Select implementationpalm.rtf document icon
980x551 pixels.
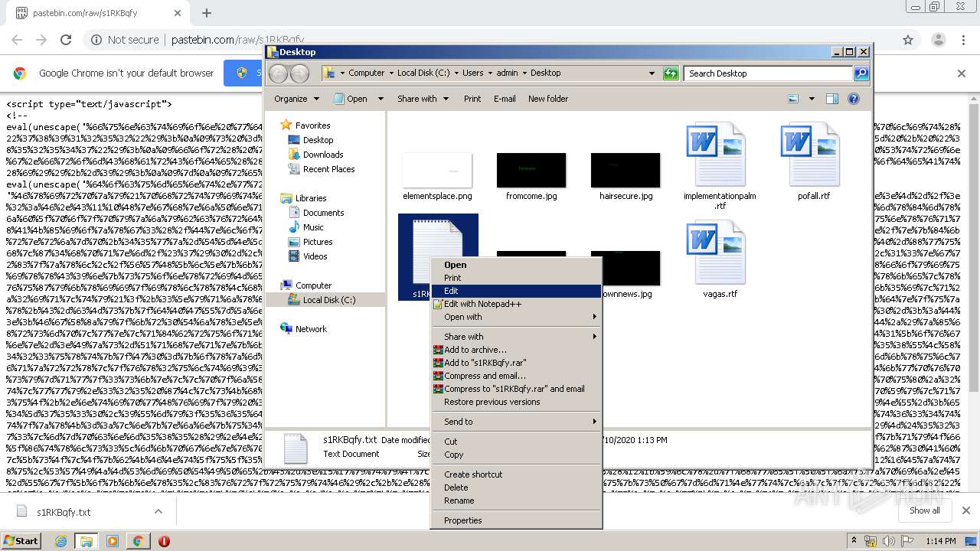pos(716,155)
